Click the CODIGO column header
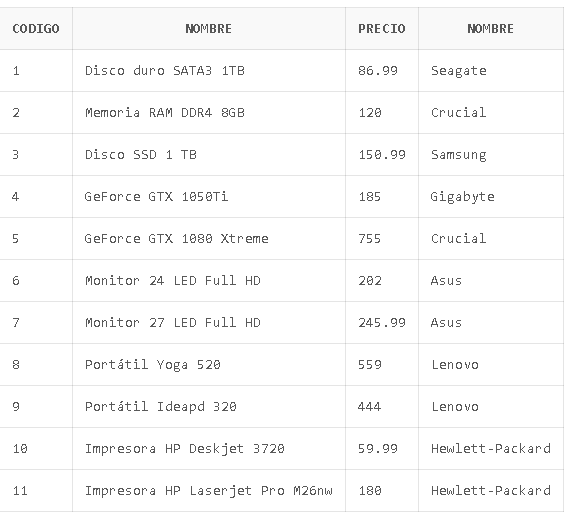 point(36,28)
